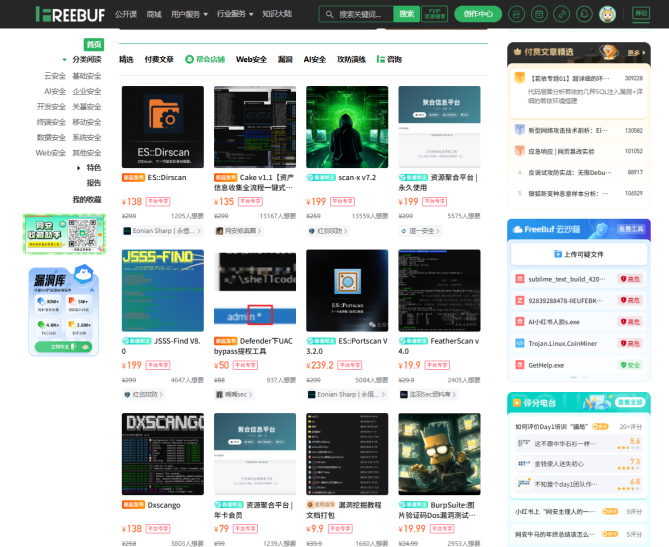Open 知识大陆 in the top menu

pyautogui.click(x=277, y=14)
